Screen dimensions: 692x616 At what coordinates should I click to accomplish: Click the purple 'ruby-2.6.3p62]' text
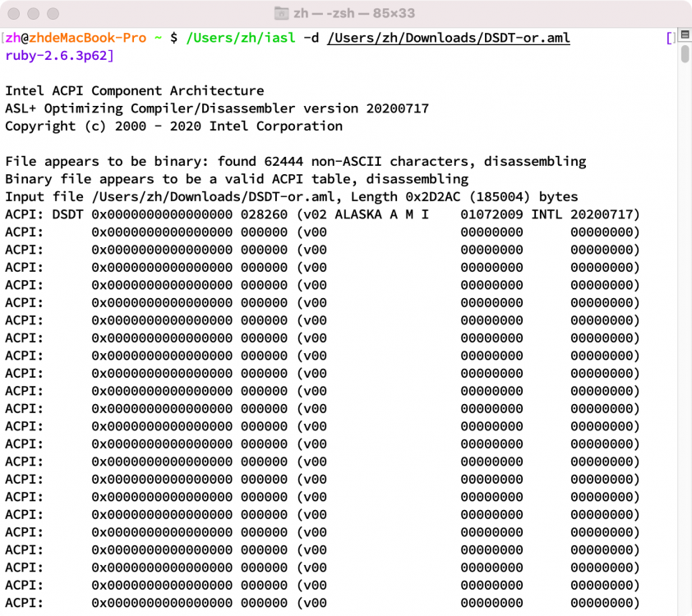[59, 56]
